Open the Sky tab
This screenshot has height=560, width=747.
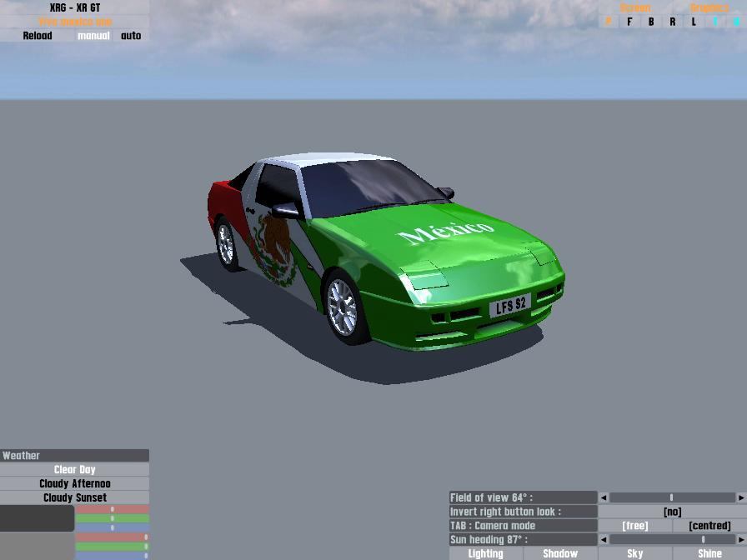635,553
